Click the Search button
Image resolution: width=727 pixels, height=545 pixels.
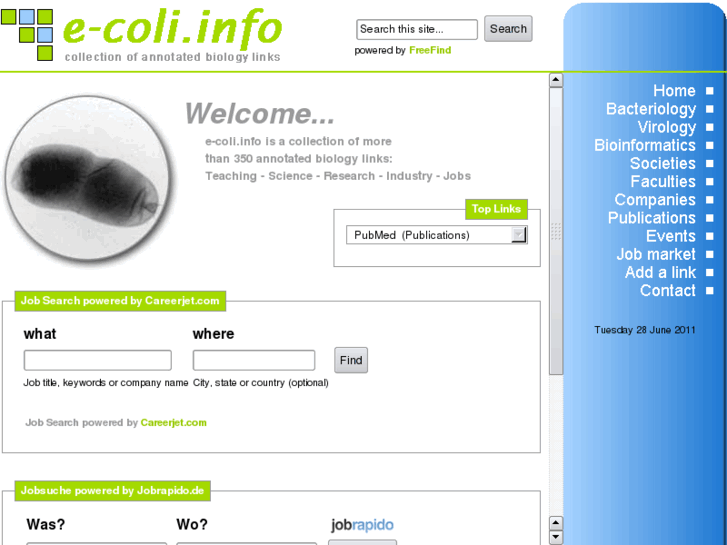508,29
